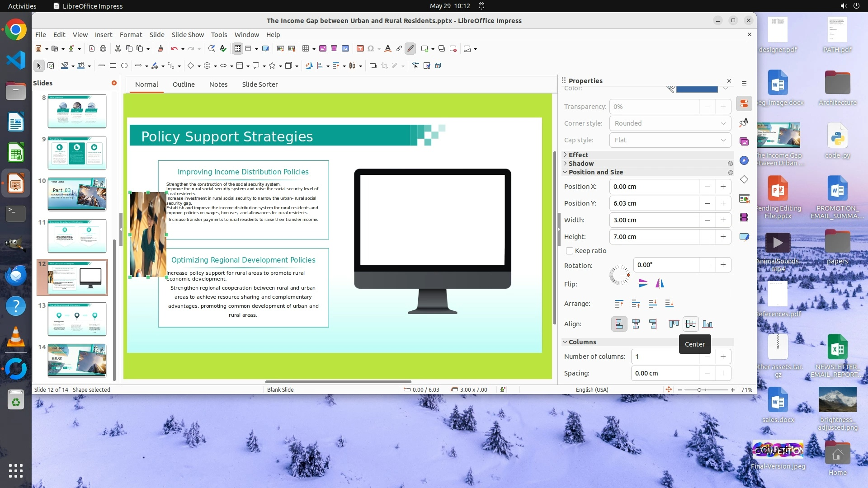
Task: Select the Ellipse shape tool
Action: point(124,66)
